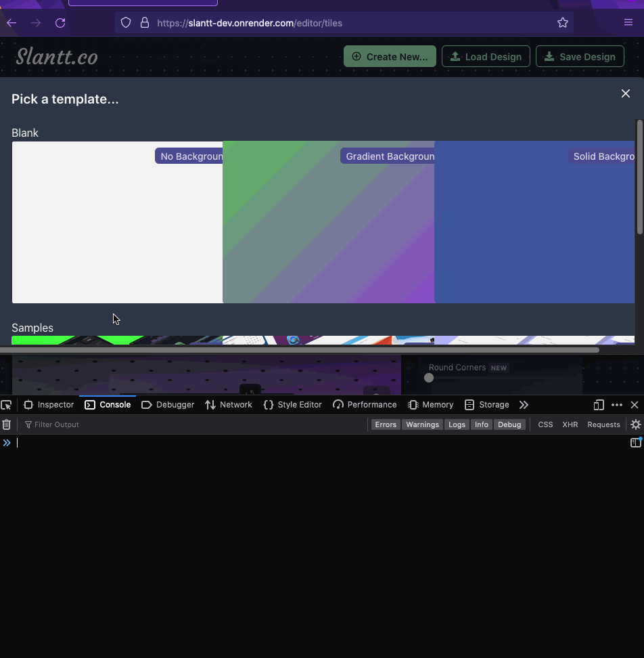Click the template dialog vertical scrollbar

(639, 177)
